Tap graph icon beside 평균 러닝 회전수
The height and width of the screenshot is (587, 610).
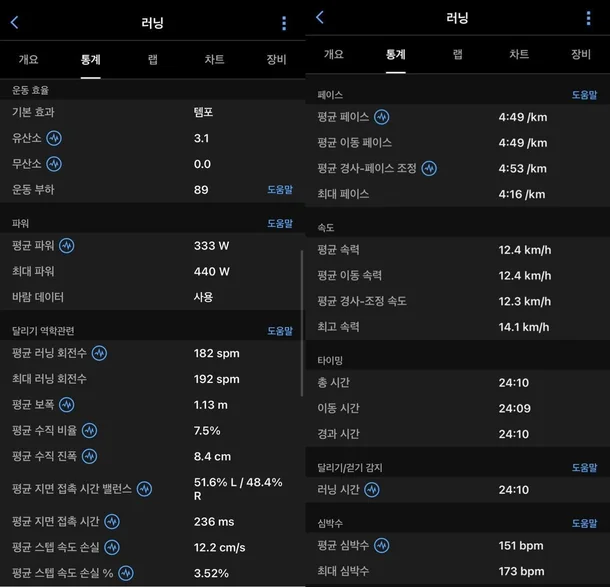tap(99, 353)
